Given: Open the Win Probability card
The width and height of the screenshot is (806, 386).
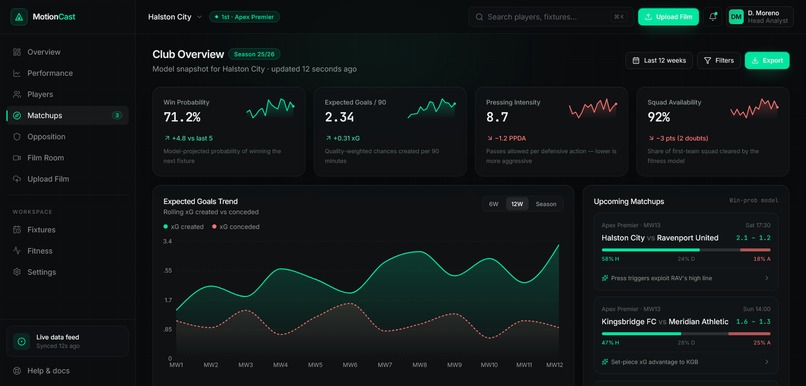Looking at the screenshot, I should coord(229,132).
